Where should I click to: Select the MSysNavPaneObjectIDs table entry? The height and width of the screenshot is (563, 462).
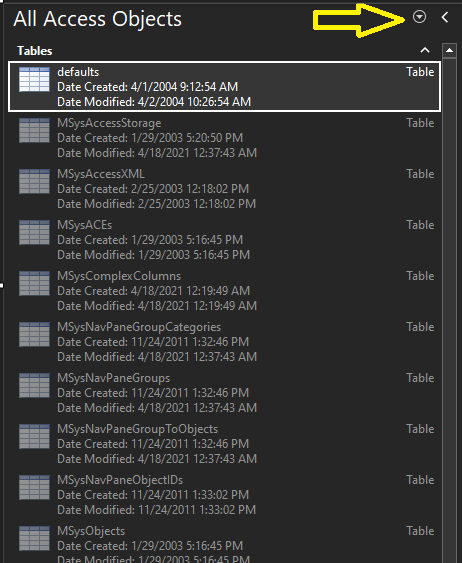[225, 495]
